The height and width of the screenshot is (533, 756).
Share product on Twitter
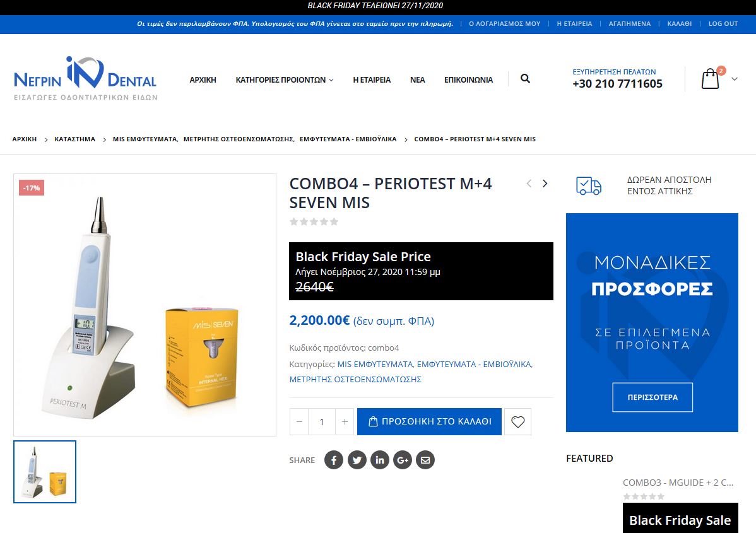[357, 460]
